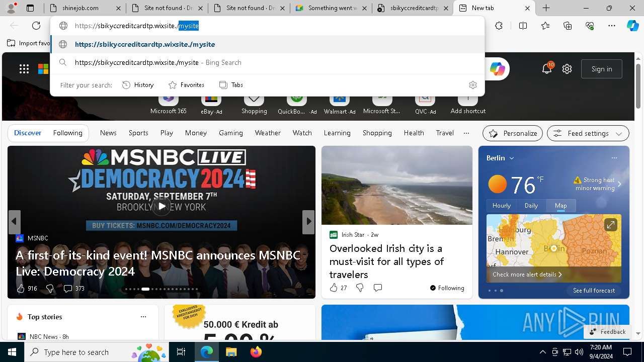Open the Sports feed category
The image size is (644, 362).
pos(138,133)
